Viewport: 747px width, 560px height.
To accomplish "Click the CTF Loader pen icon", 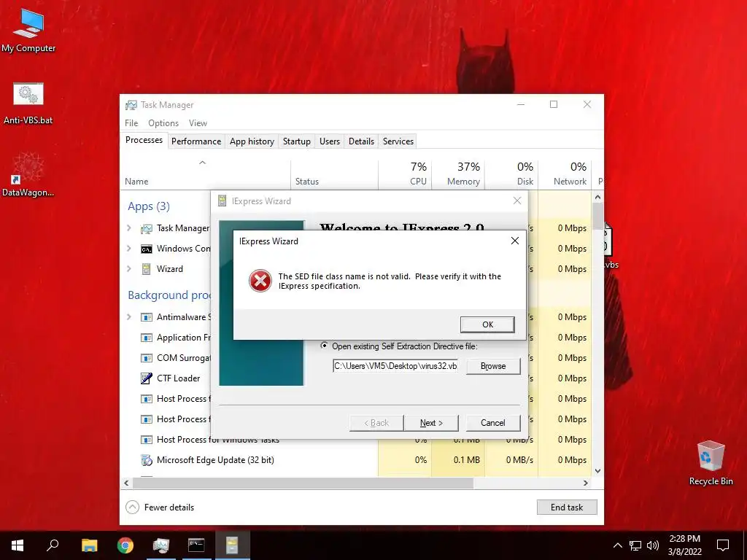I will click(x=146, y=378).
